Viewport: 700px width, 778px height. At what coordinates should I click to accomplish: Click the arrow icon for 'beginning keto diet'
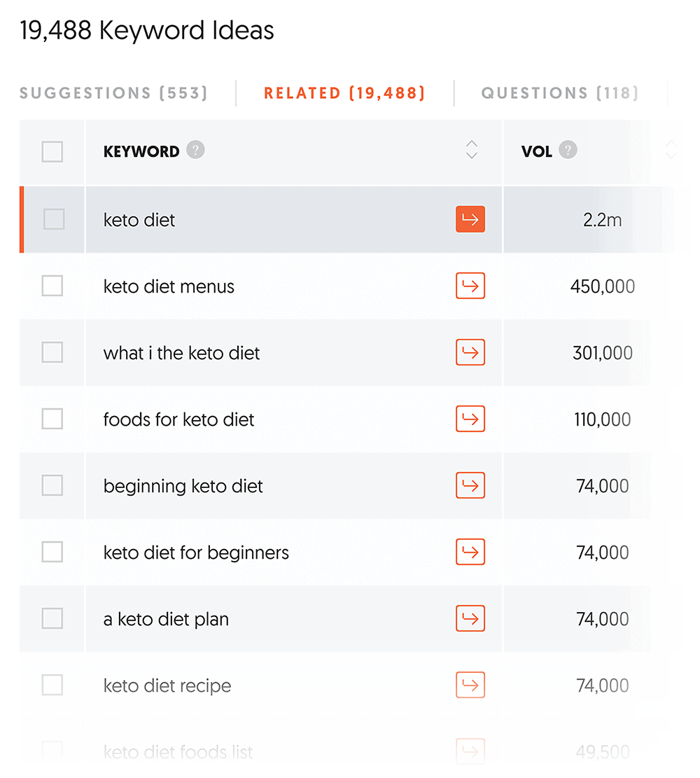click(x=470, y=485)
